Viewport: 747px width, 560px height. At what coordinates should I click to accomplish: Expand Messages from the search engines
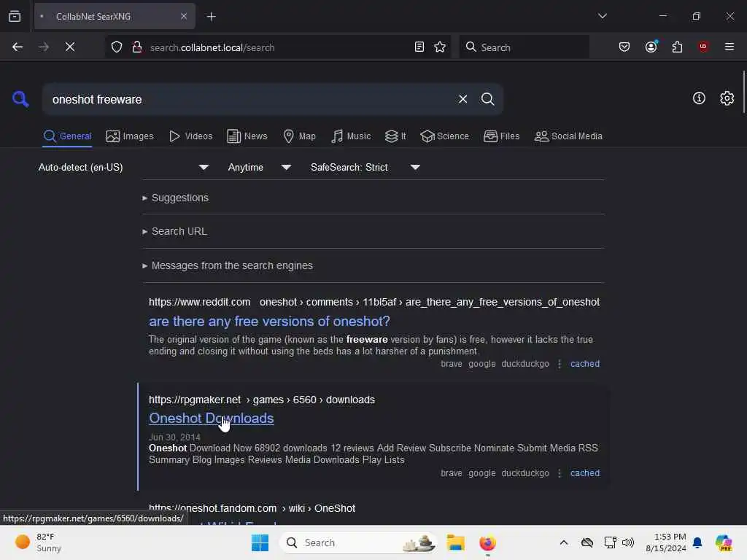point(228,265)
